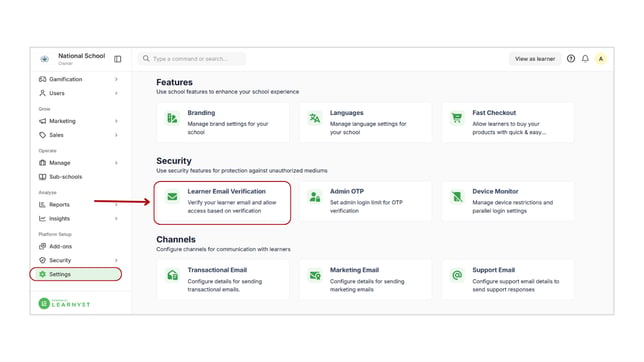Open Reports in the sidebar

pos(59,205)
